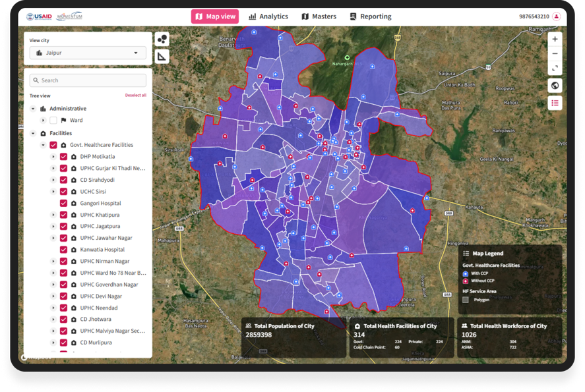
Task: Click the tree Search input field
Action: [88, 80]
